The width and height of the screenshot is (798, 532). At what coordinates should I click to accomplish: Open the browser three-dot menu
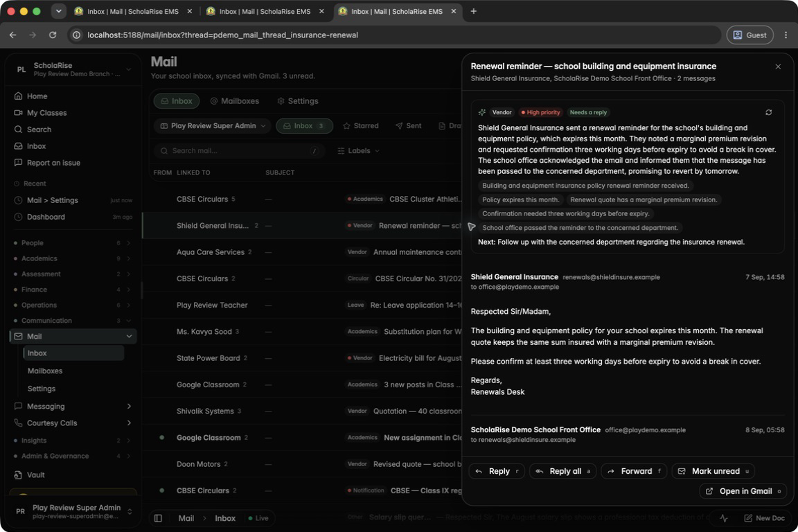coord(786,35)
